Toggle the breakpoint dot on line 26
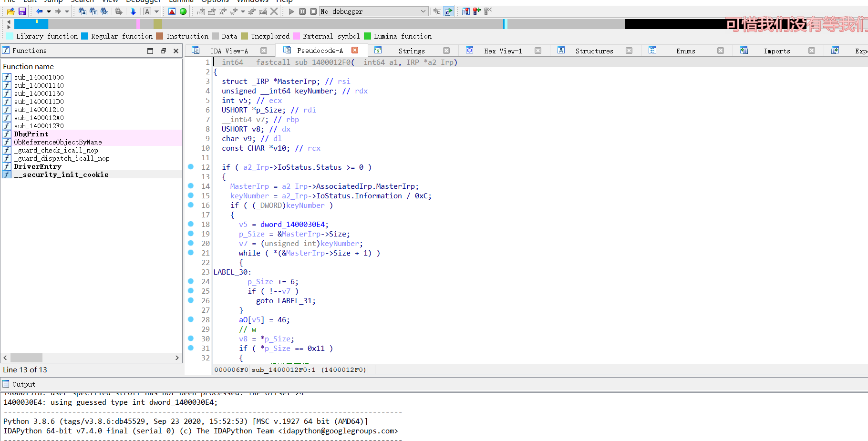The image size is (868, 441). coord(191,300)
